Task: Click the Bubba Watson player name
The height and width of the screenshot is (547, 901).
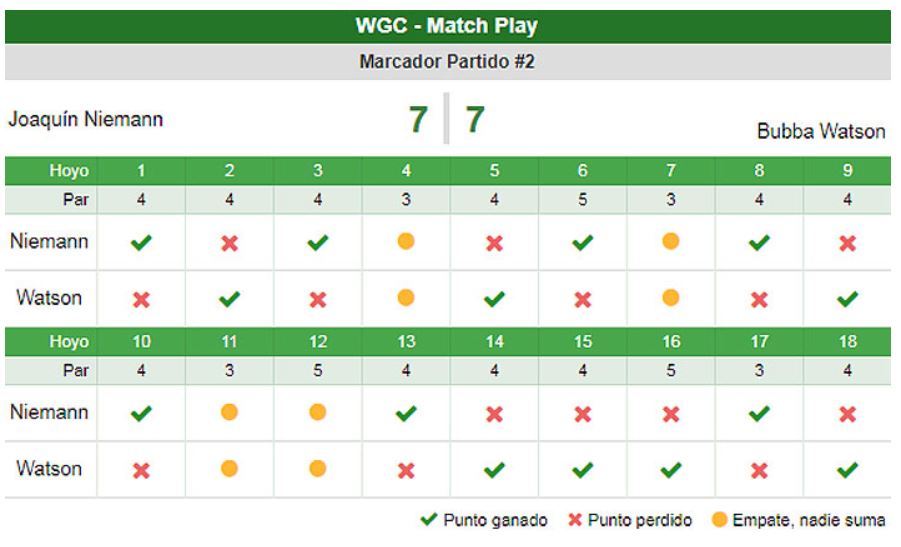Action: point(820,131)
